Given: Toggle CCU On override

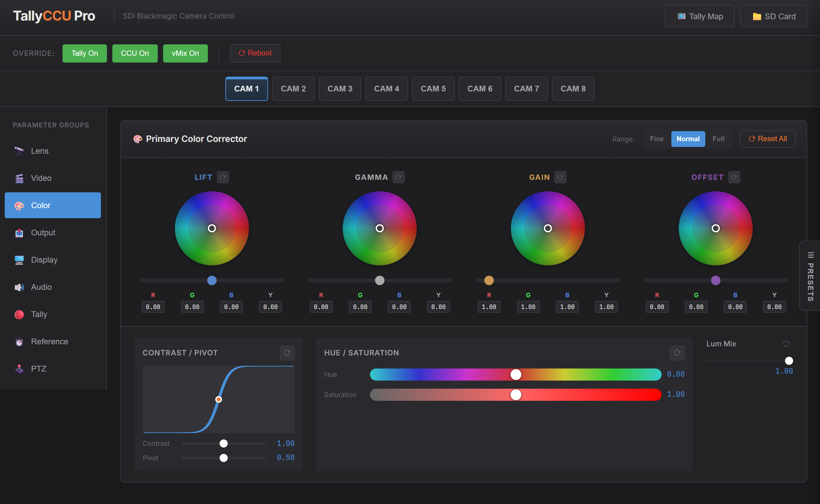Looking at the screenshot, I should (135, 53).
